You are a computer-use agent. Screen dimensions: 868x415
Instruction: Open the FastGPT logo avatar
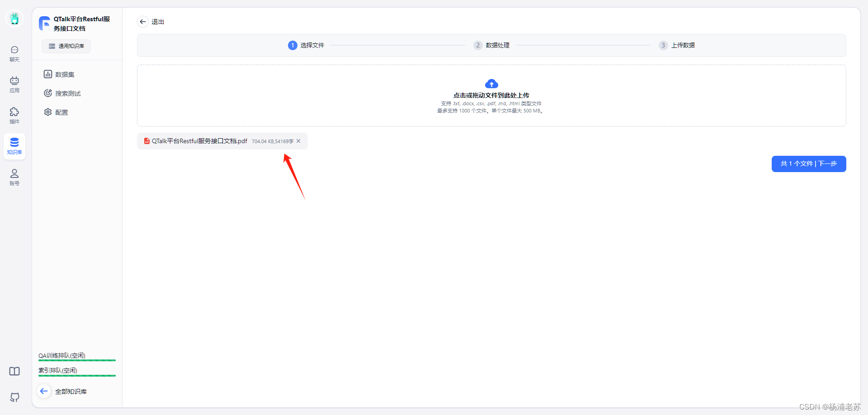(14, 19)
